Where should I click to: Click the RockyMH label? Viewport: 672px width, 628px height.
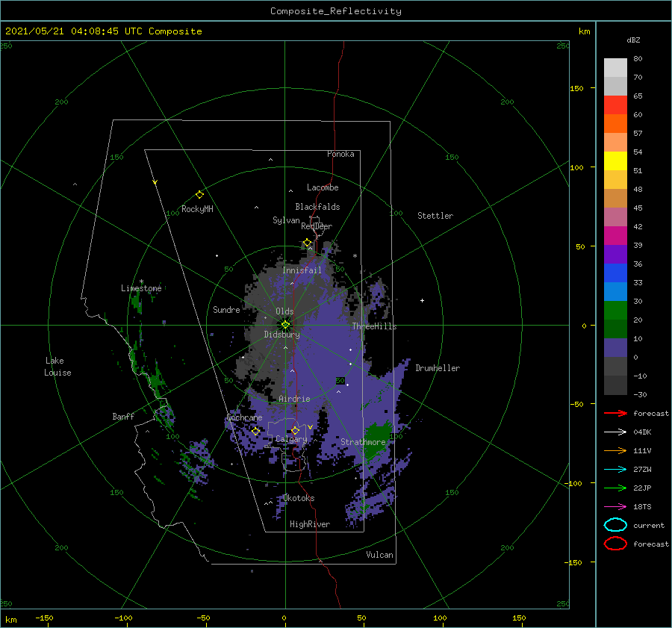click(x=197, y=209)
